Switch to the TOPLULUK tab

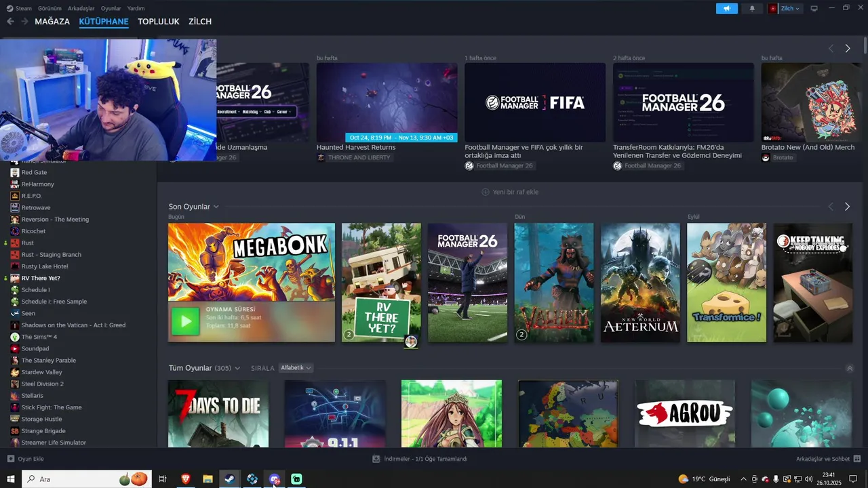pos(159,22)
